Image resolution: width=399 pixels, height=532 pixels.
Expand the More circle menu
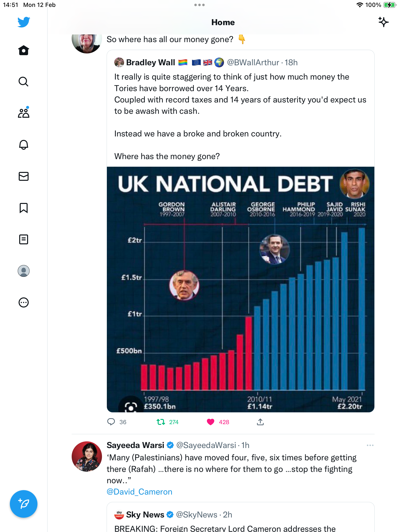(x=24, y=302)
